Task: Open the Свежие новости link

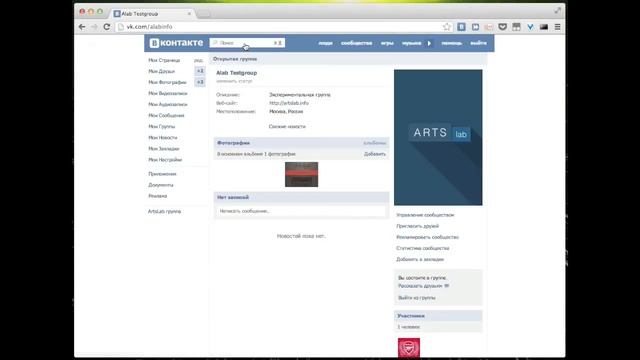Action: tap(287, 127)
